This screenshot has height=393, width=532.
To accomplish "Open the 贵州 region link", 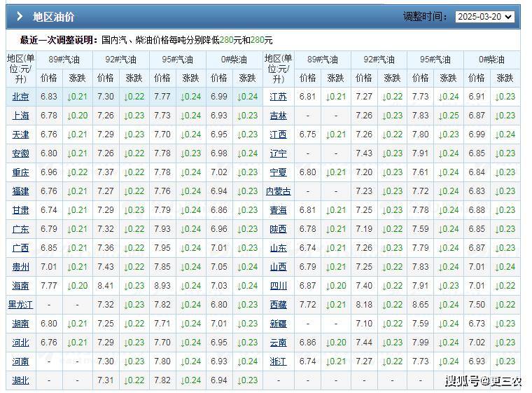I will [x=21, y=267].
